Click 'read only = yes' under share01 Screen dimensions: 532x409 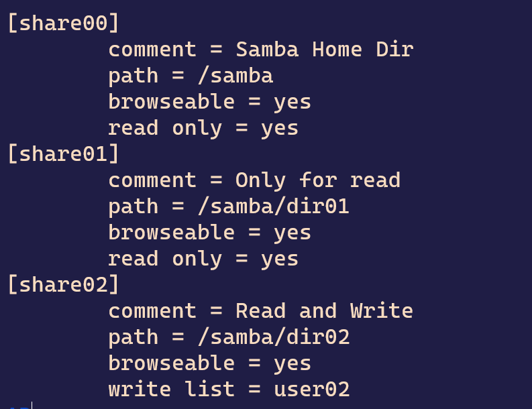[x=203, y=259]
